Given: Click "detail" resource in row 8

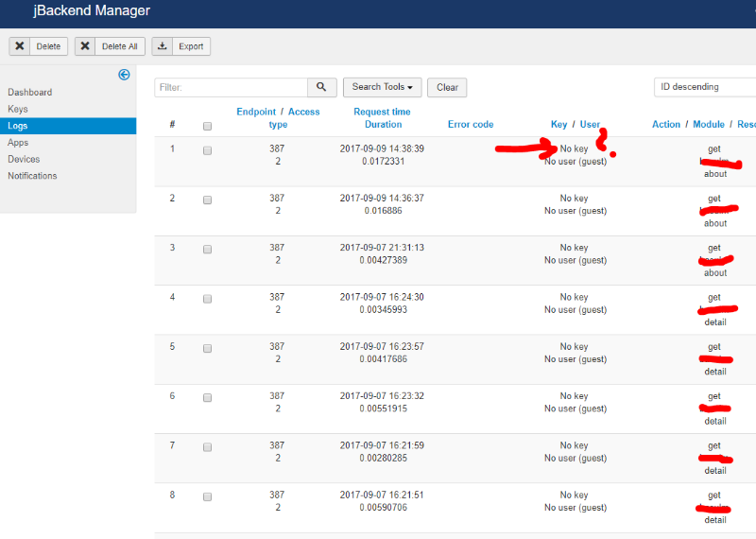Looking at the screenshot, I should pyautogui.click(x=715, y=520).
